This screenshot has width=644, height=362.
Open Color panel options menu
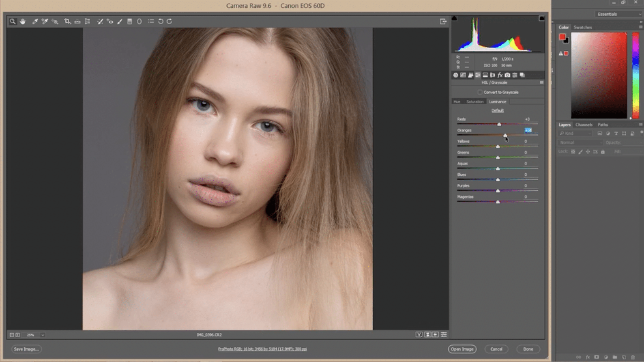640,27
